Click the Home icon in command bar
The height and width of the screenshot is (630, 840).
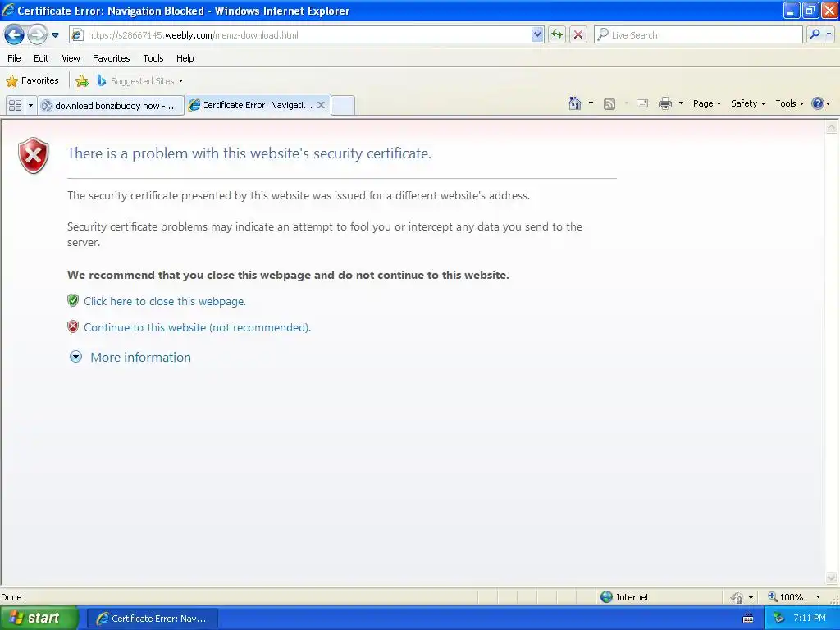click(x=575, y=103)
